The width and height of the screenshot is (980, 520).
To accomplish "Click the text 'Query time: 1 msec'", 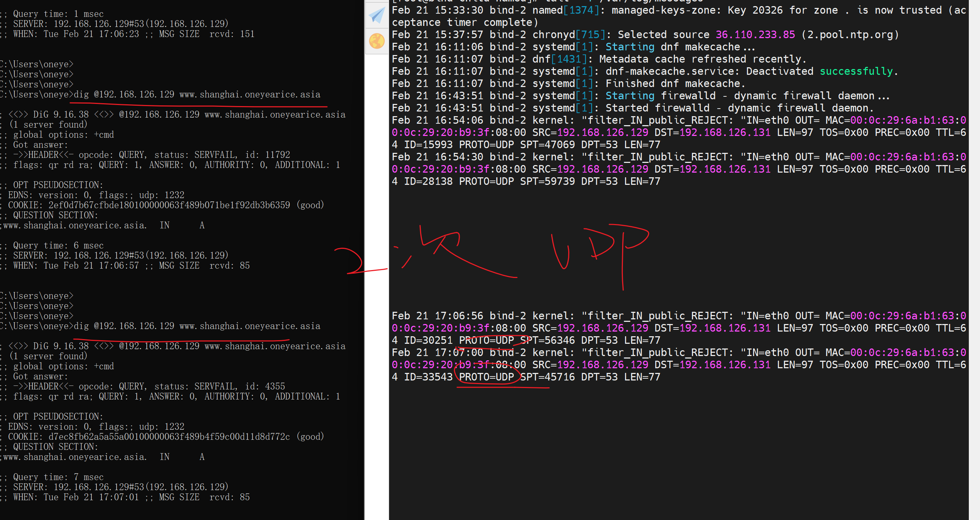I will pos(58,14).
